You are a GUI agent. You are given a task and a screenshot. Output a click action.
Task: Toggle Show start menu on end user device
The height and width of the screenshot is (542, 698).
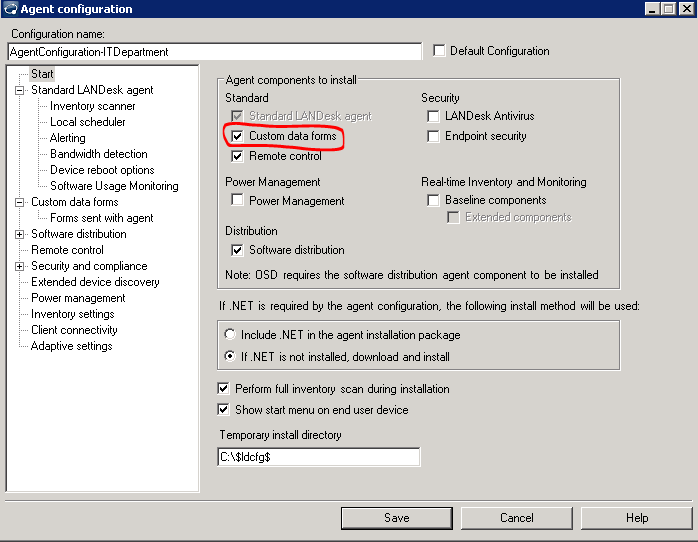(x=223, y=409)
